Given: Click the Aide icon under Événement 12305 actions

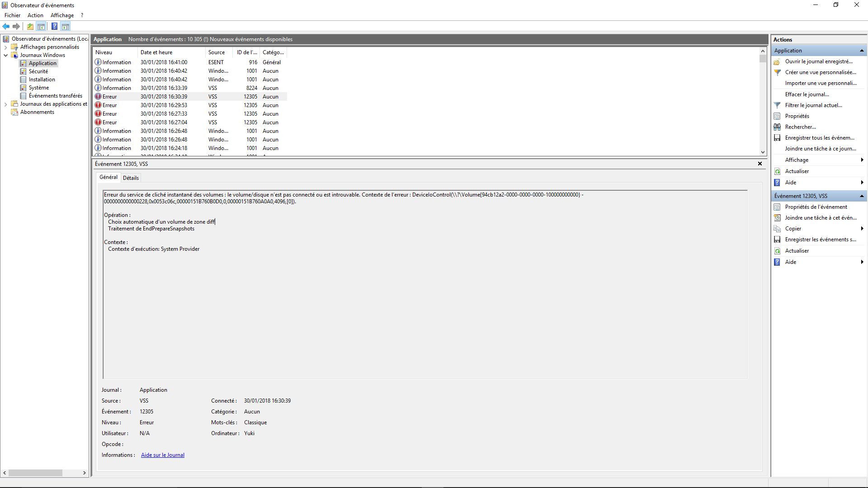Looking at the screenshot, I should (777, 262).
